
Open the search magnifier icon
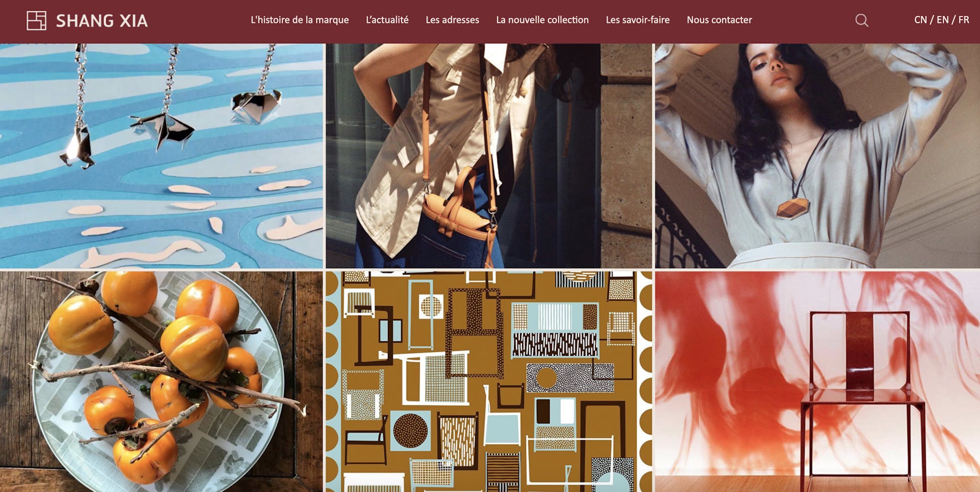click(862, 20)
